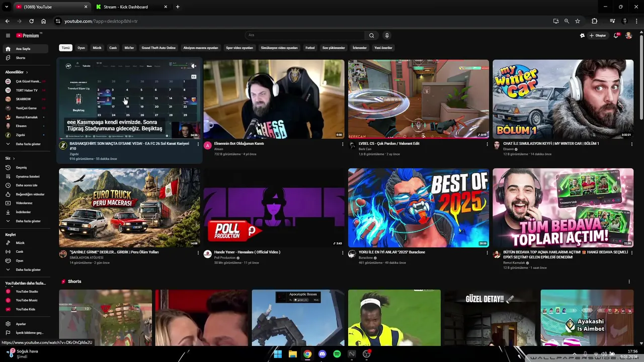Click the Oluştur create button

pyautogui.click(x=598, y=36)
